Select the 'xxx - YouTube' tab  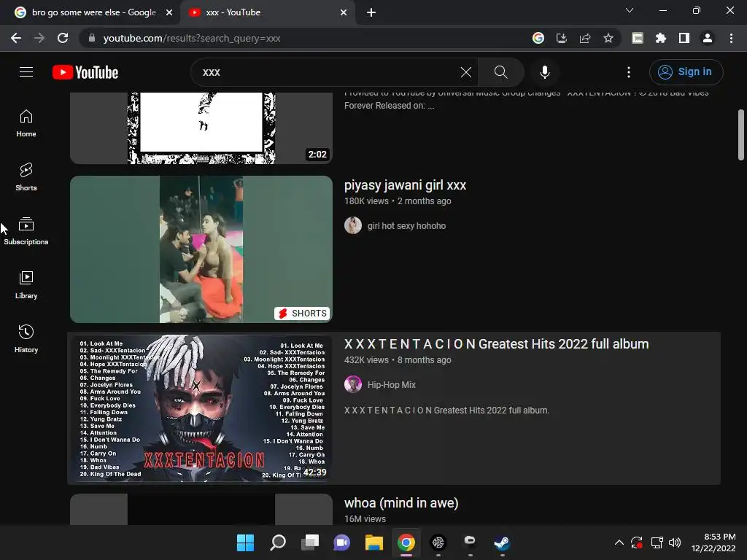click(268, 12)
